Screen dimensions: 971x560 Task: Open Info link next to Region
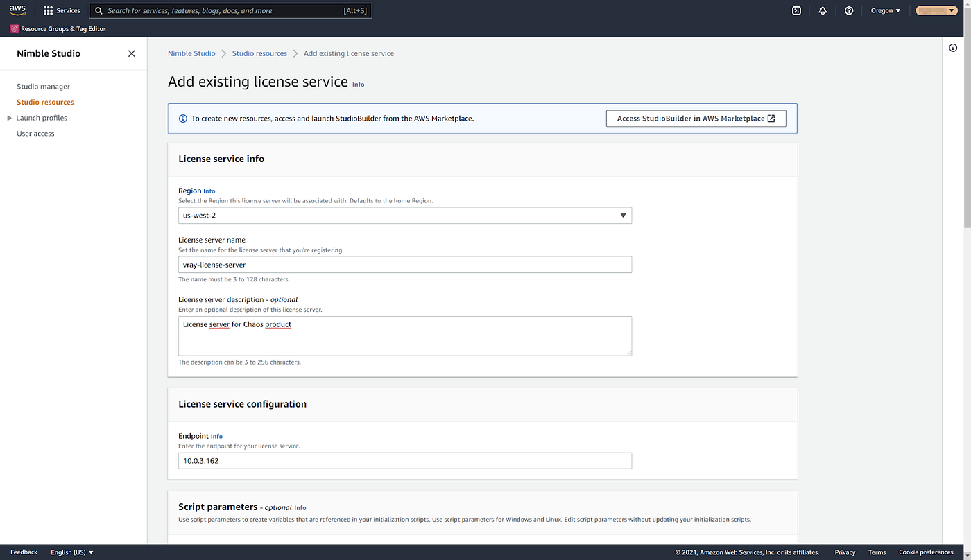click(209, 191)
